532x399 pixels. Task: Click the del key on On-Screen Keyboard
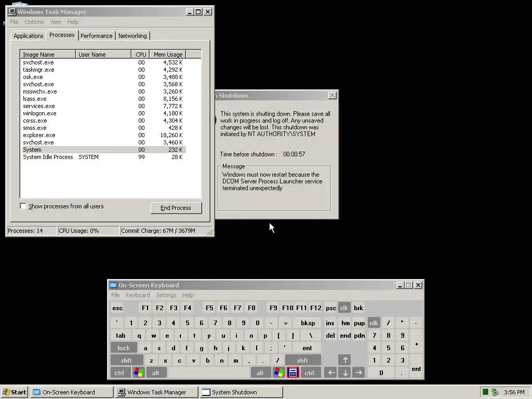tap(330, 336)
